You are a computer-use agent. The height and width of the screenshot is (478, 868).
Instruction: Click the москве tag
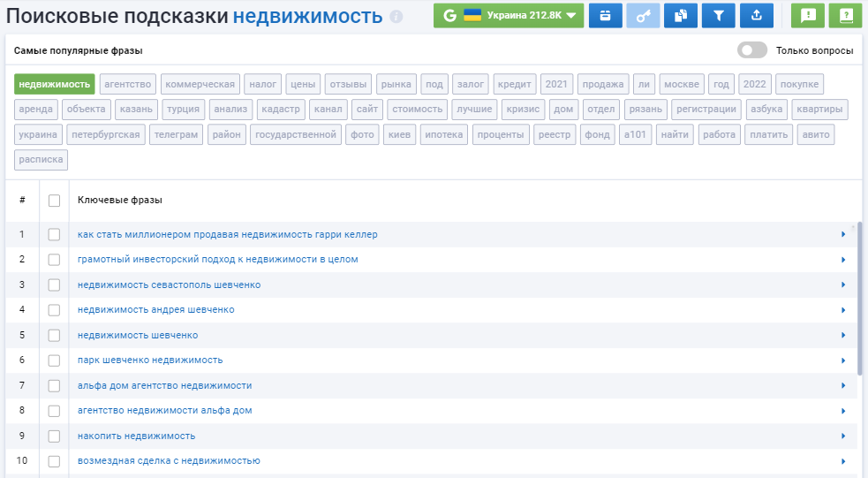[x=682, y=84]
